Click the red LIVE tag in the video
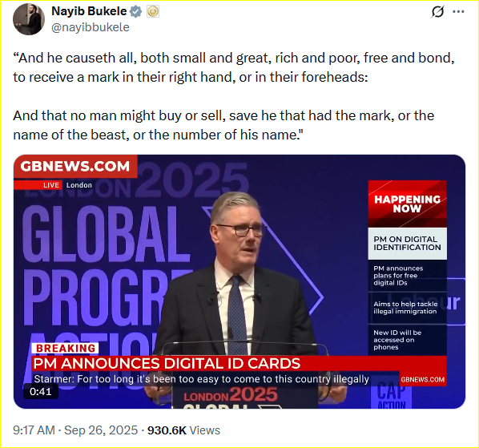Viewport: 479px width, 448px height. 50,185
